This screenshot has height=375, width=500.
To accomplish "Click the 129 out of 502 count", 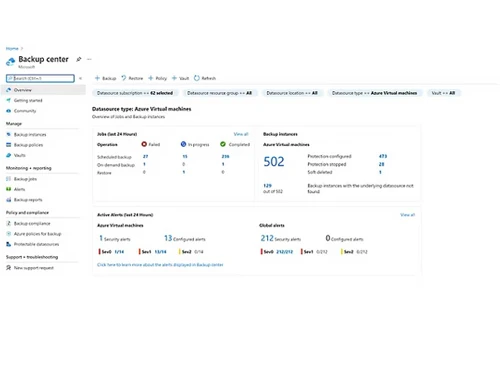I will (267, 186).
